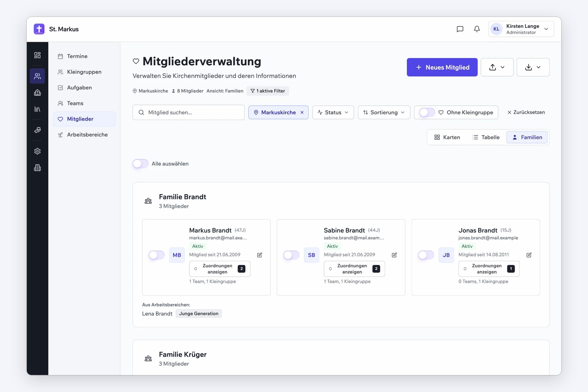
Task: Switch to Karten view
Action: point(447,137)
